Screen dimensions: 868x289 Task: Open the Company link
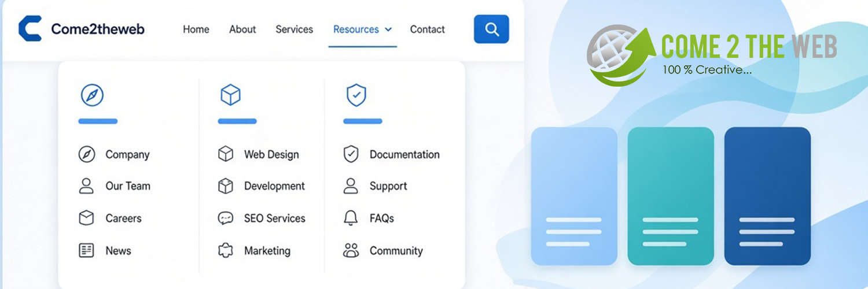(x=127, y=155)
